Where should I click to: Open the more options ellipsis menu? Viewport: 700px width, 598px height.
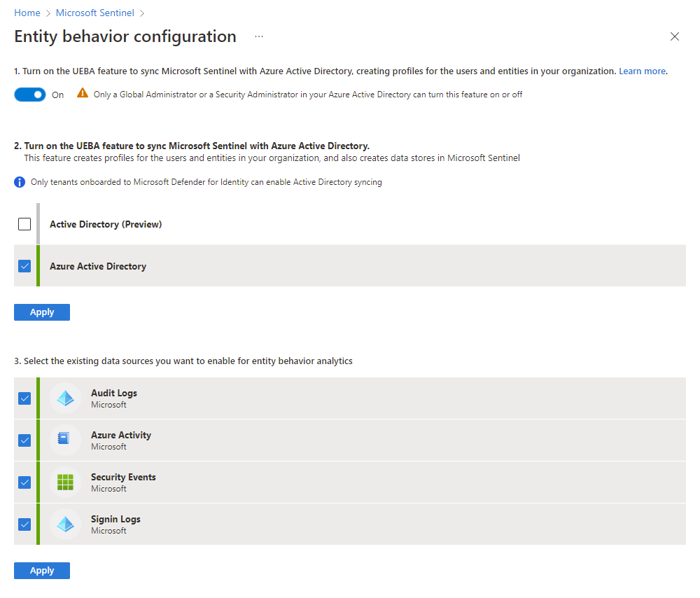(x=259, y=36)
